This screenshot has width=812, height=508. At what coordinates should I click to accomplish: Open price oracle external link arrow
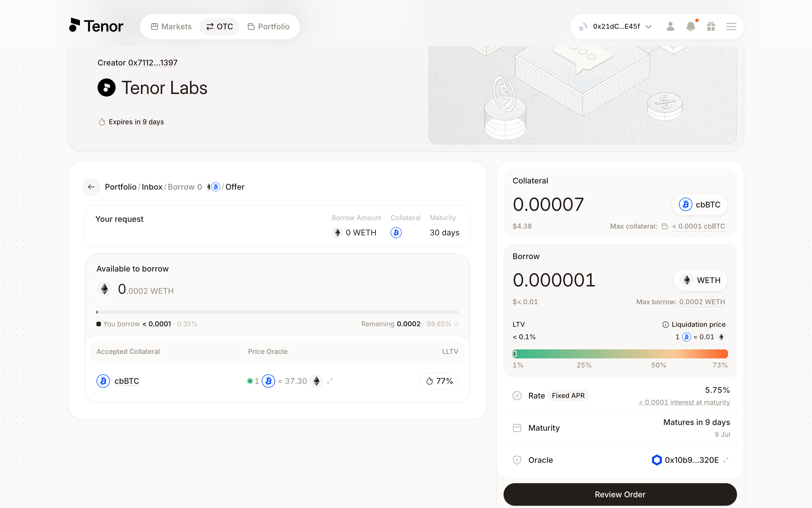(330, 381)
